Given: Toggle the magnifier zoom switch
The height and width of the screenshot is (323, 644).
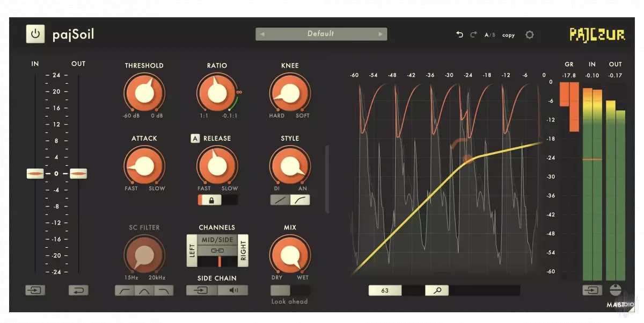Looking at the screenshot, I should click(x=437, y=290).
